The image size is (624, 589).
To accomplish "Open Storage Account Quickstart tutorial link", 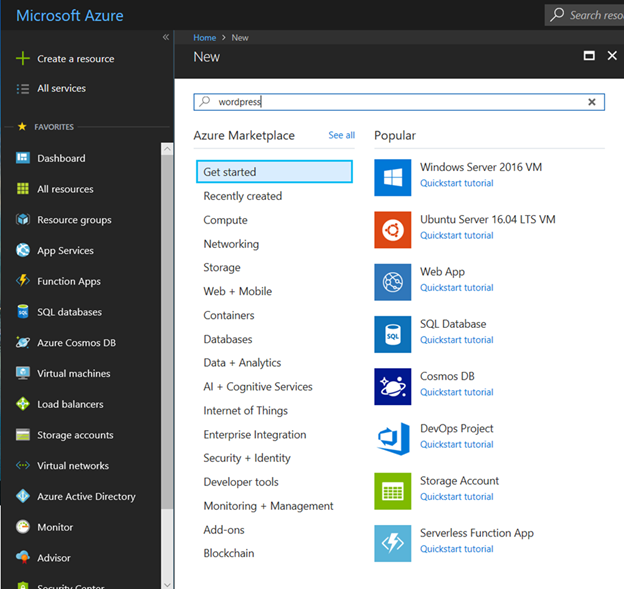I will coord(456,497).
